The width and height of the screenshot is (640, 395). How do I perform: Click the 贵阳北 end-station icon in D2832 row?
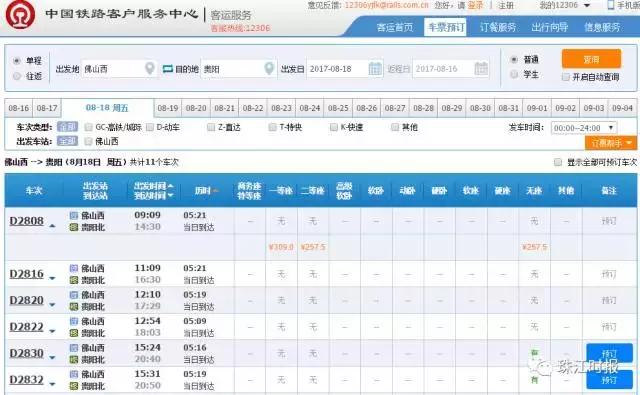point(74,386)
